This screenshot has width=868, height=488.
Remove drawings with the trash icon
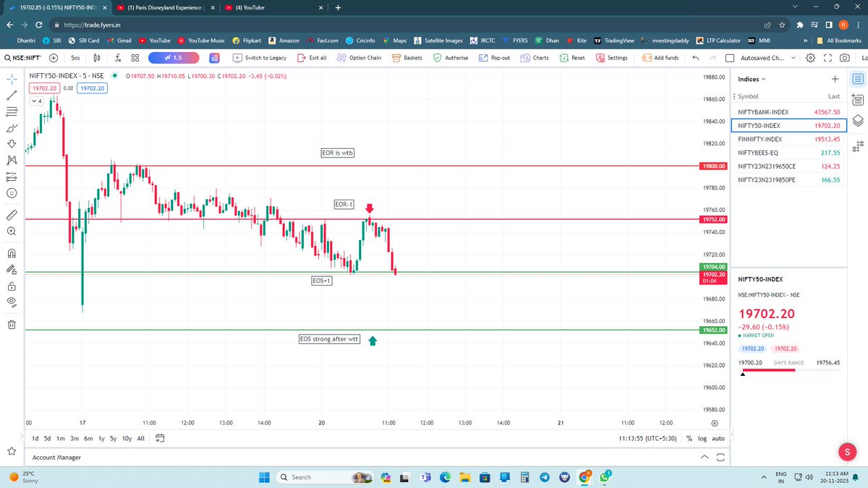tap(12, 325)
